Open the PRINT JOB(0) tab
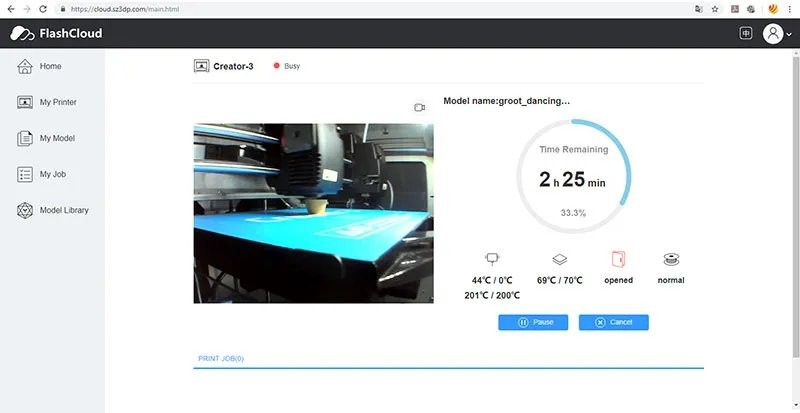Screen dimensions: 800x413 221,358
